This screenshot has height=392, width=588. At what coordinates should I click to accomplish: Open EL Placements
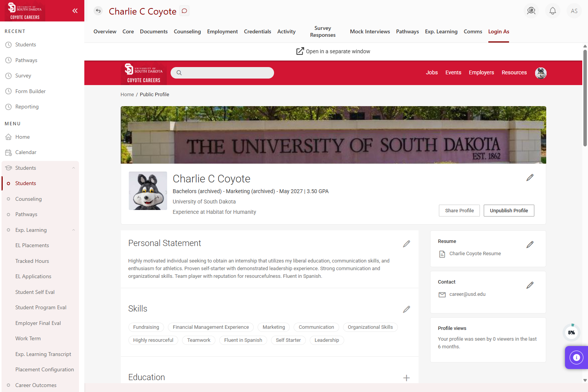point(32,245)
